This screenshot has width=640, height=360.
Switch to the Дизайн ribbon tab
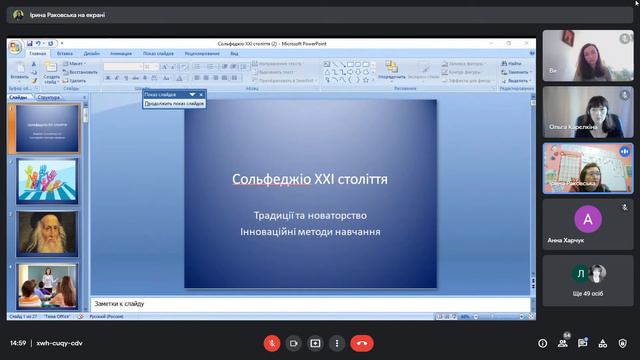[x=91, y=53]
